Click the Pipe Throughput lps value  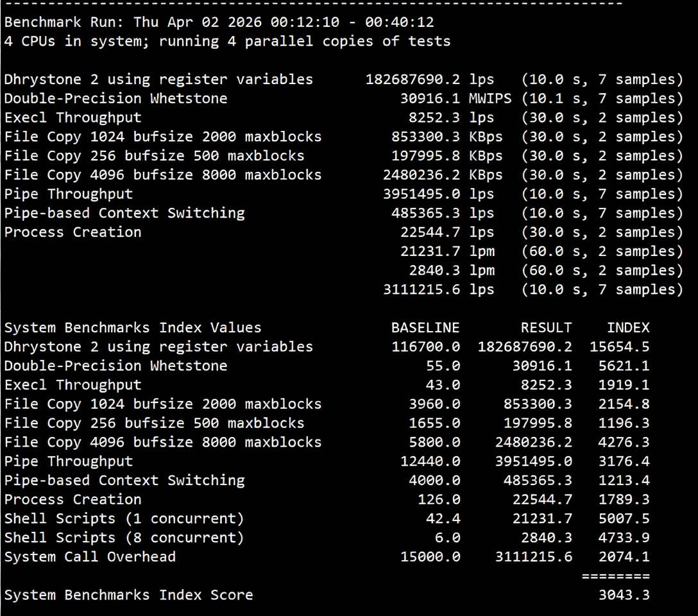[x=422, y=194]
